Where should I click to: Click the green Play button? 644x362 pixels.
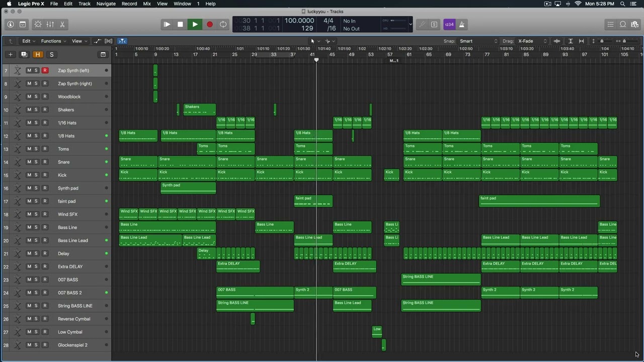pyautogui.click(x=195, y=24)
